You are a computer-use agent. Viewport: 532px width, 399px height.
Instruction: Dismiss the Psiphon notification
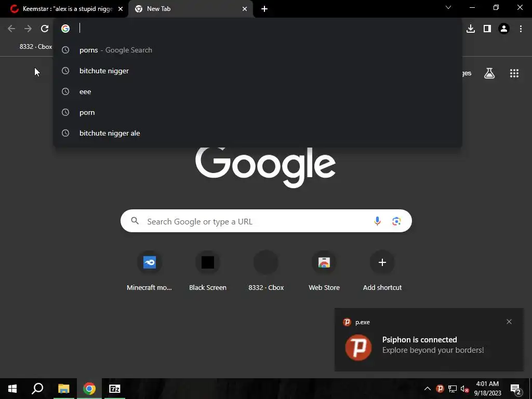(509, 322)
